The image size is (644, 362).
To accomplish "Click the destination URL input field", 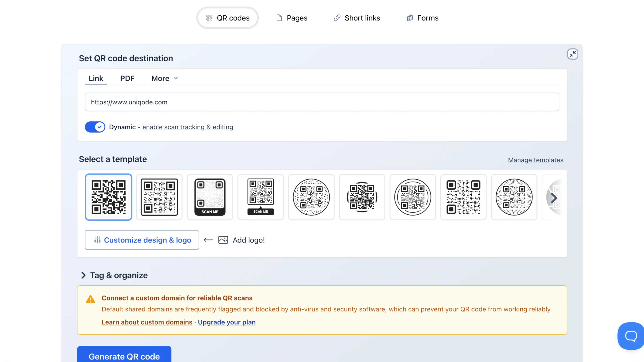I will [x=322, y=102].
